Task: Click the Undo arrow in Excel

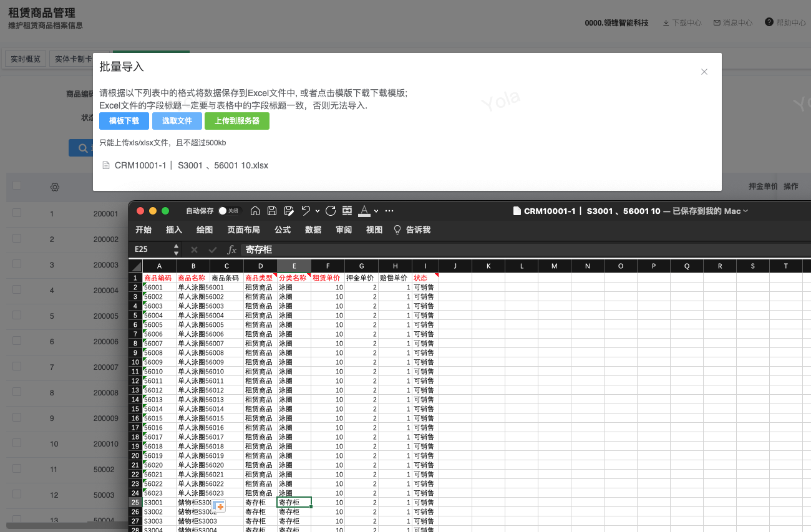Action: tap(306, 211)
